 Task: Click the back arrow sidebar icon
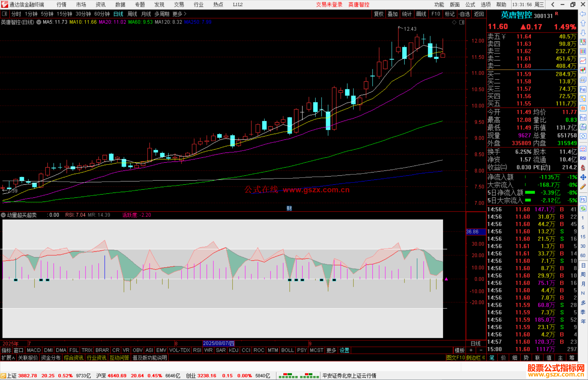[x=583, y=14]
